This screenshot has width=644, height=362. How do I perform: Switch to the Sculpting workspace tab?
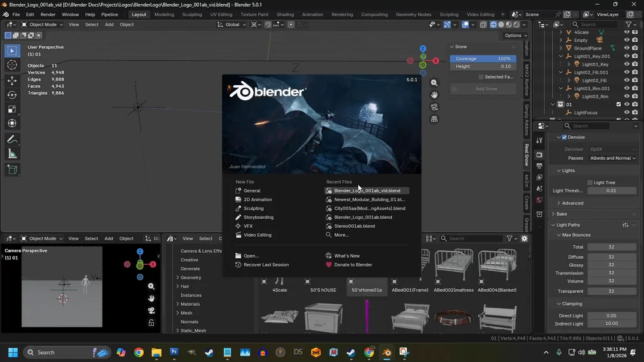[192, 14]
